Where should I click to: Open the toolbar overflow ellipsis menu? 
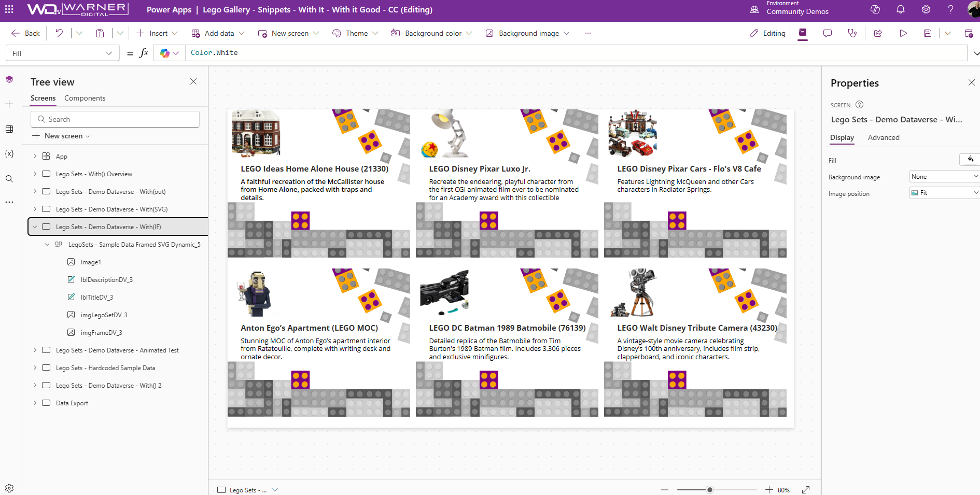(587, 33)
